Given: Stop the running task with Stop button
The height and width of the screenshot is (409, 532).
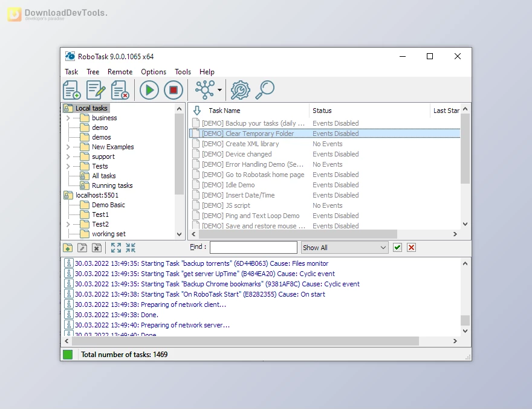Looking at the screenshot, I should click(x=174, y=90).
